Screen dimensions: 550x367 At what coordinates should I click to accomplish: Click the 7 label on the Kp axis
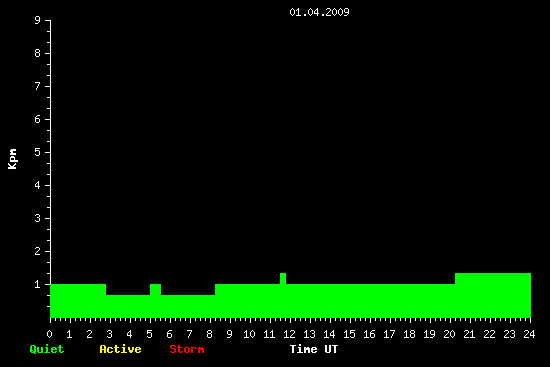click(38, 86)
